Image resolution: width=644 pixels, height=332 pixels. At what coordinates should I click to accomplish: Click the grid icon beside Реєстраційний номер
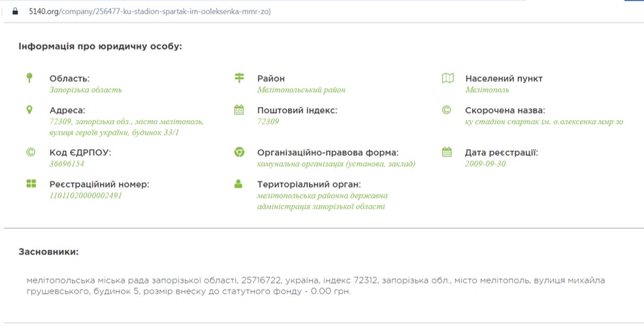coord(31,184)
